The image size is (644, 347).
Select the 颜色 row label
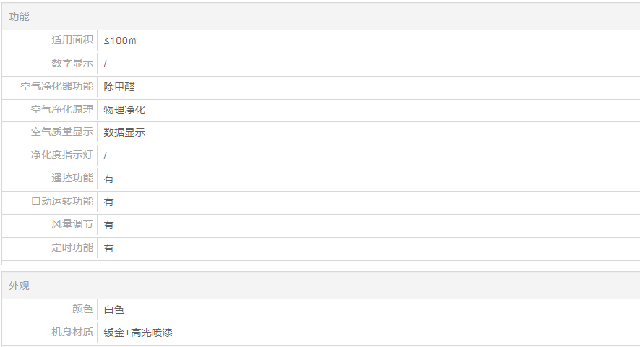click(83, 309)
